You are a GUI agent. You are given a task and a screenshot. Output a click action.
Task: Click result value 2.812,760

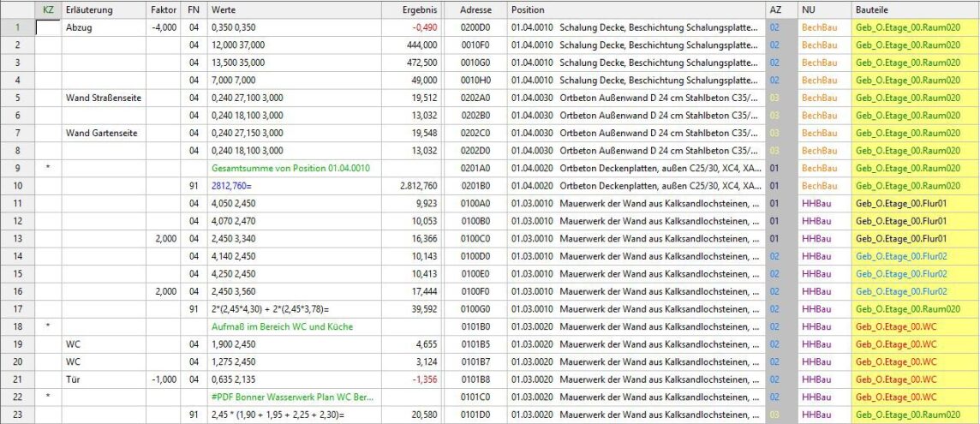411,186
